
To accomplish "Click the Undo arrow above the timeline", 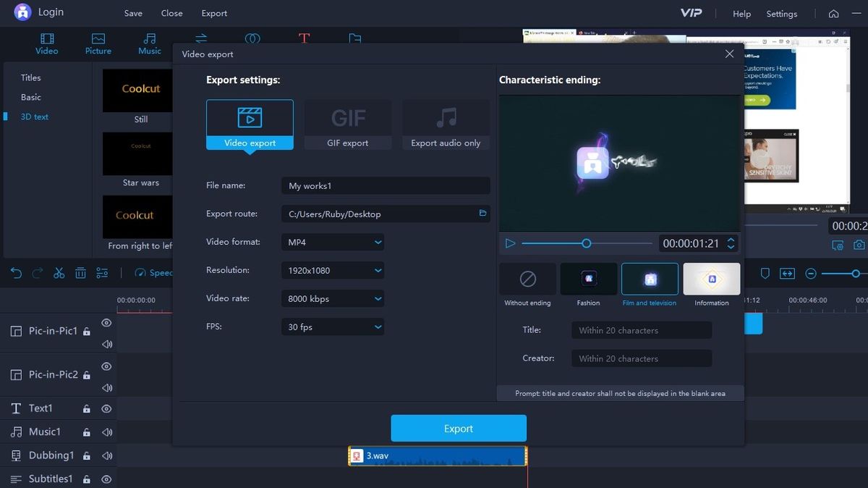I will coord(14,273).
